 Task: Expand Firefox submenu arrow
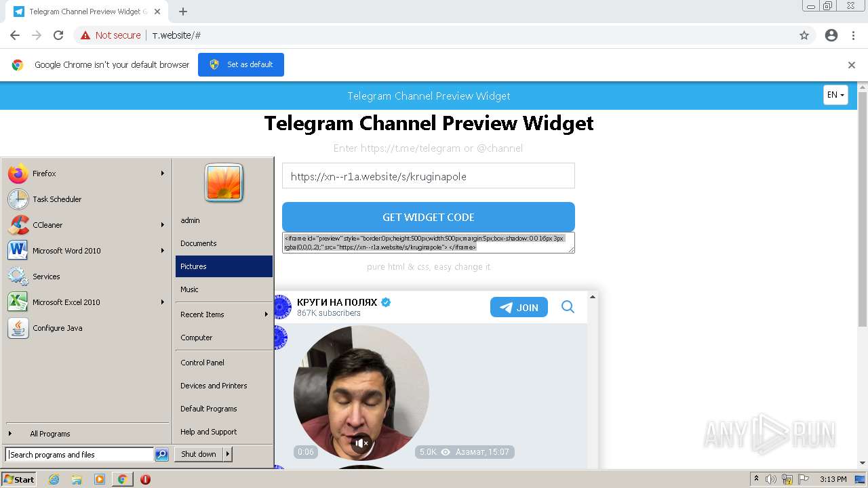pos(163,174)
